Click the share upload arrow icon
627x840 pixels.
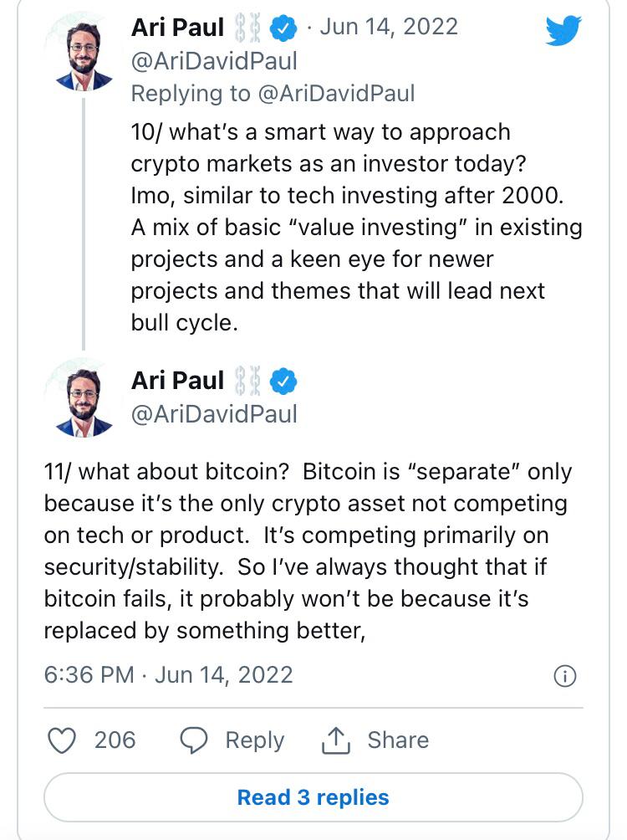pyautogui.click(x=335, y=740)
